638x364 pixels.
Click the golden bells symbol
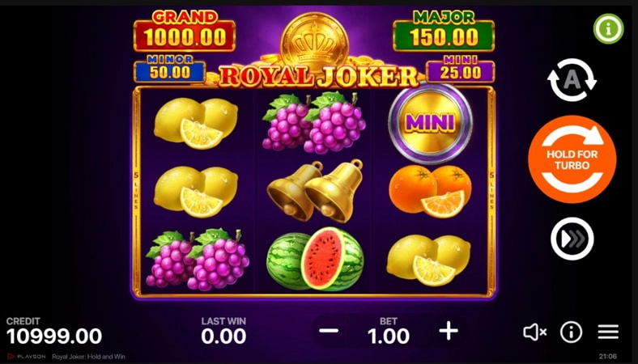pos(315,190)
